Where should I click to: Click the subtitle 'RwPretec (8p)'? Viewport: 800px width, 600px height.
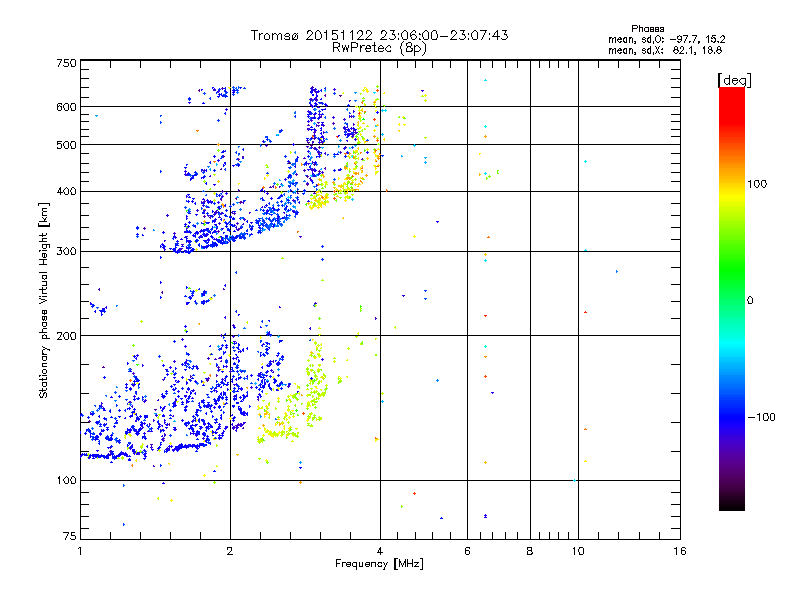[x=379, y=48]
